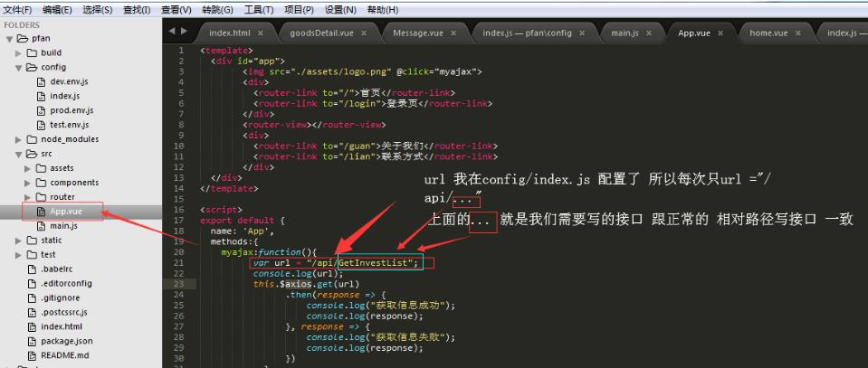Viewport: 868px width, 368px height.
Task: Click the build folder icon
Action: (32, 53)
